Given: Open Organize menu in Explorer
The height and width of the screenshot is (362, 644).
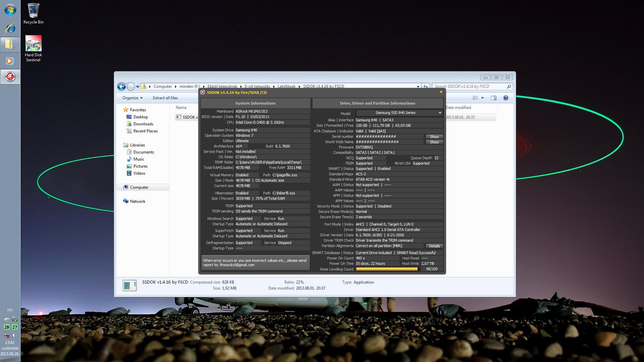Looking at the screenshot, I should 132,98.
